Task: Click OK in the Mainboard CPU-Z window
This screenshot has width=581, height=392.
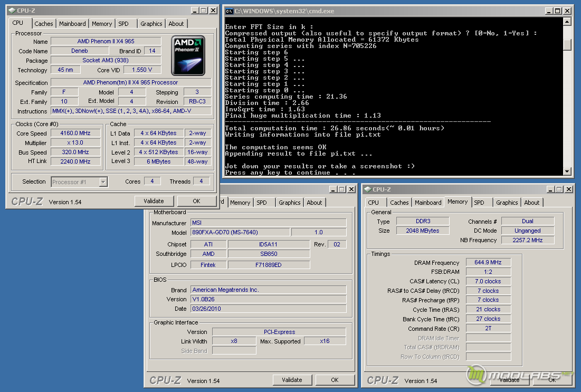Action: click(335, 380)
